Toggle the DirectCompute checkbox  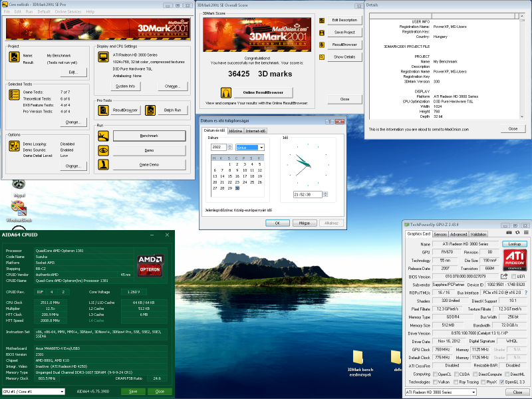(x=475, y=374)
